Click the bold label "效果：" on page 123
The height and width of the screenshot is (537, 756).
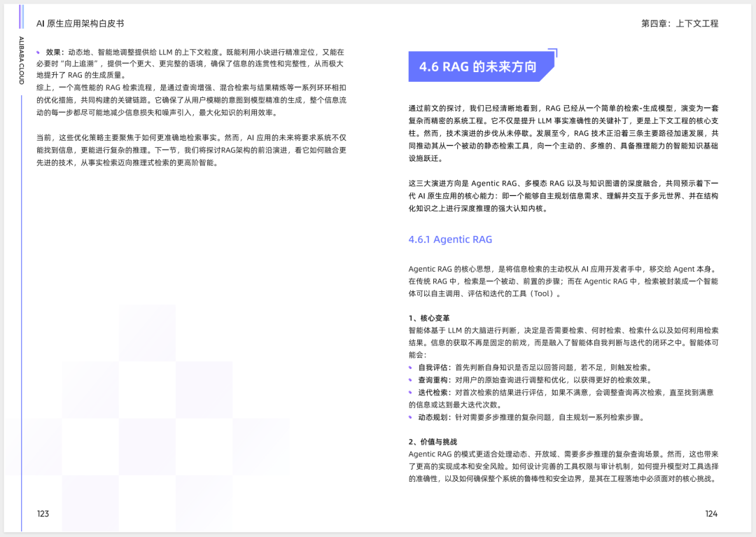(x=55, y=52)
